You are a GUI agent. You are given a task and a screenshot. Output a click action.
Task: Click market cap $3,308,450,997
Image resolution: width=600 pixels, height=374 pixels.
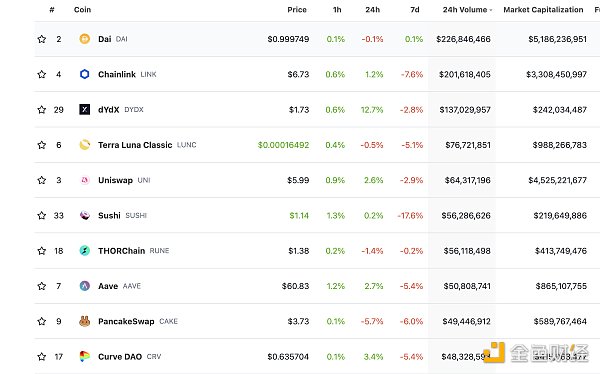tap(556, 74)
